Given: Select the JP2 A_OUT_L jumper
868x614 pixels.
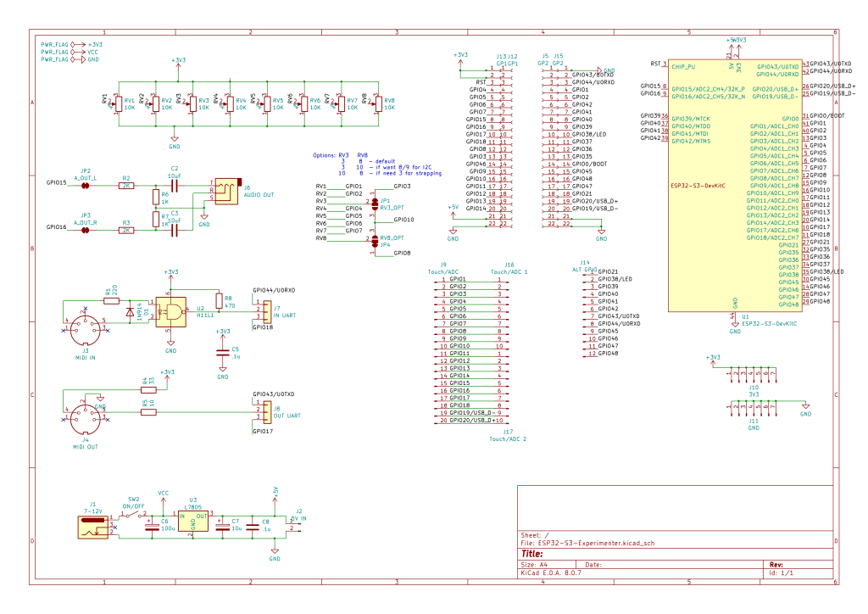Looking at the screenshot, I should point(85,184).
